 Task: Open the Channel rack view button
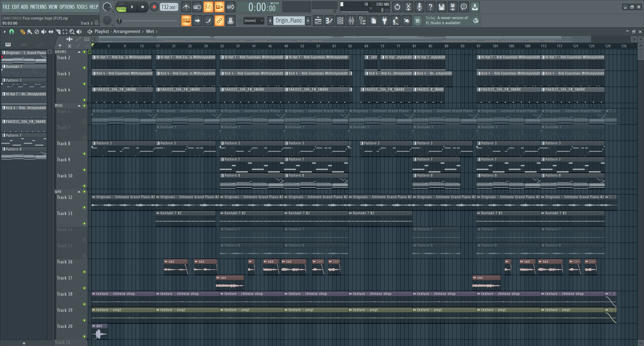(x=340, y=21)
